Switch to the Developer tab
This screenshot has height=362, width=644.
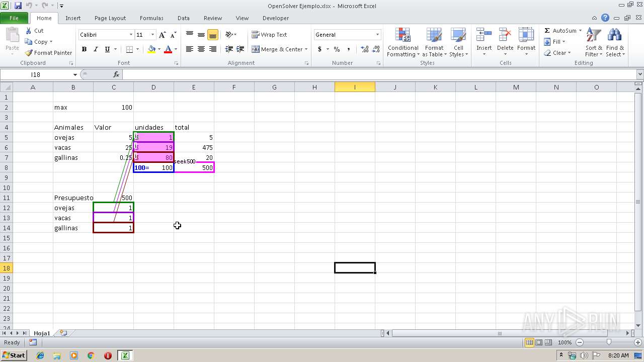(x=276, y=18)
